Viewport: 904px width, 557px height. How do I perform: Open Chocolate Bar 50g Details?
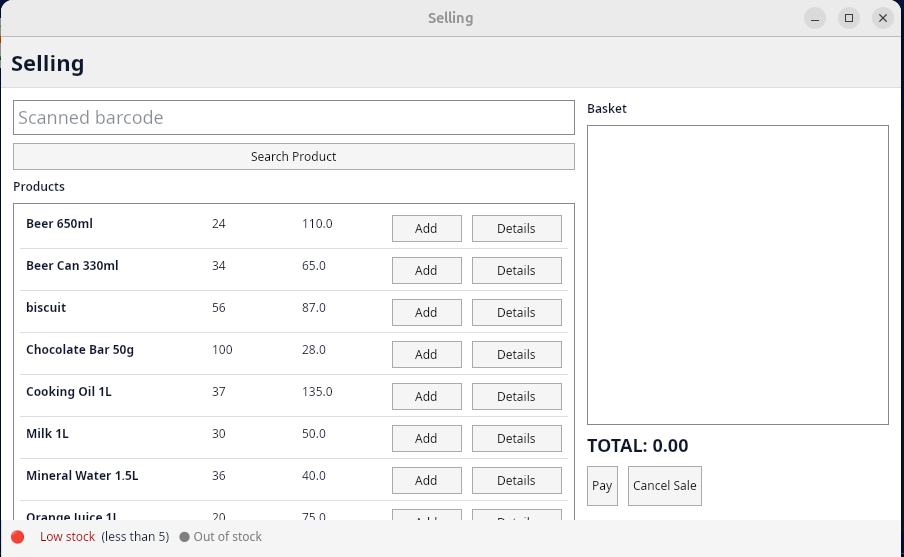(516, 354)
